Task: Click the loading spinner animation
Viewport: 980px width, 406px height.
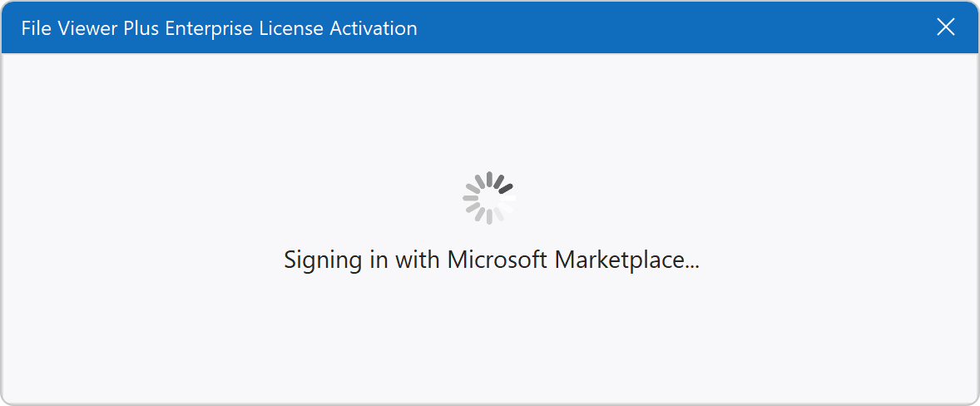Action: pyautogui.click(x=489, y=198)
